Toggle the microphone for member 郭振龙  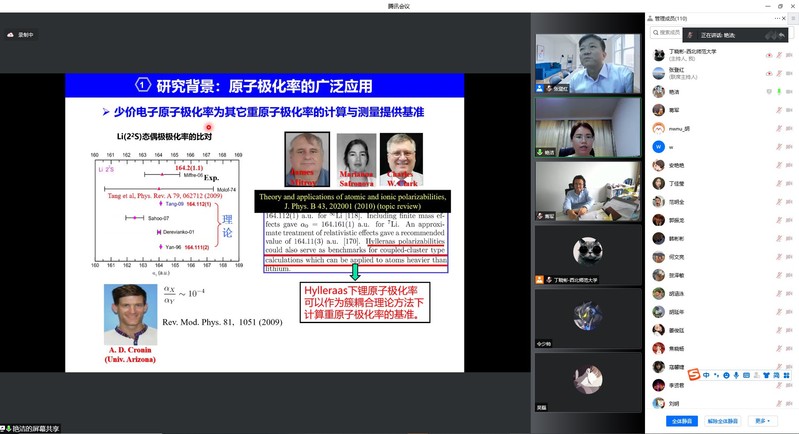click(x=777, y=220)
